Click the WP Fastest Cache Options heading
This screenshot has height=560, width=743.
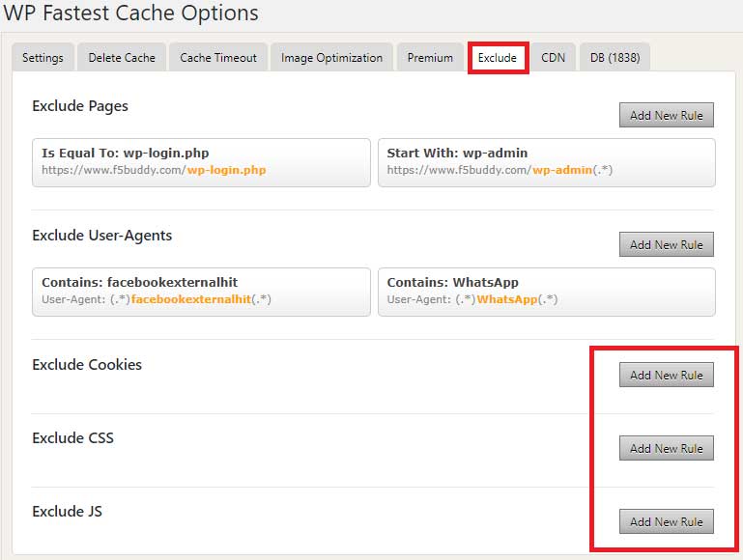131,14
